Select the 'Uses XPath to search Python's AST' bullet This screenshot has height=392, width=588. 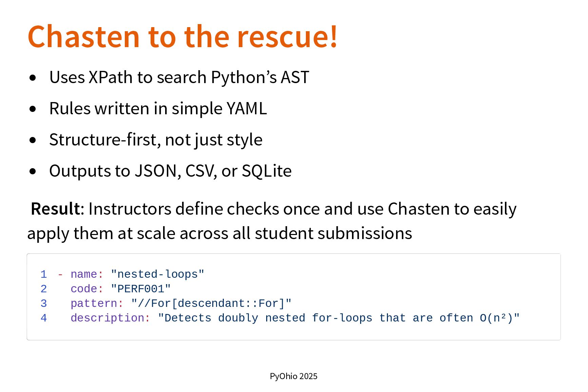pyautogui.click(x=179, y=77)
